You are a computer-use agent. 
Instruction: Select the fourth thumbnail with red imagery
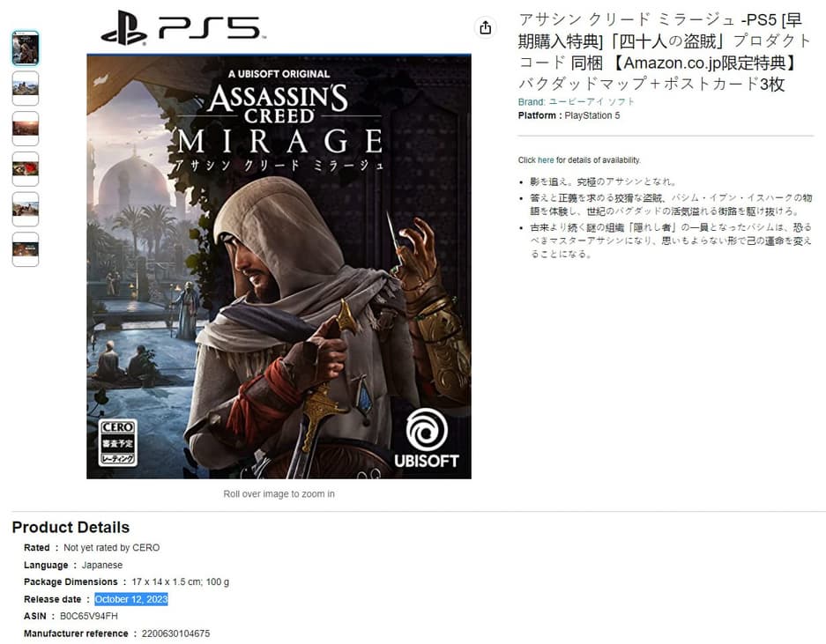26,169
